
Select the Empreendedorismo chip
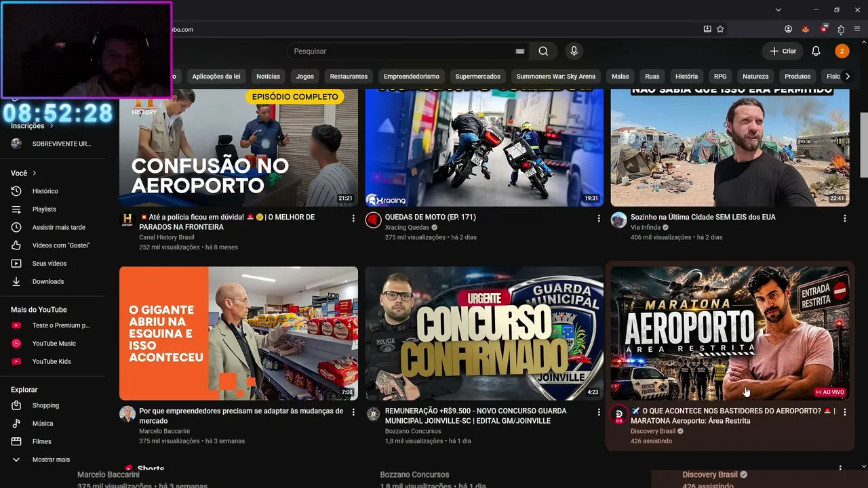(x=412, y=77)
